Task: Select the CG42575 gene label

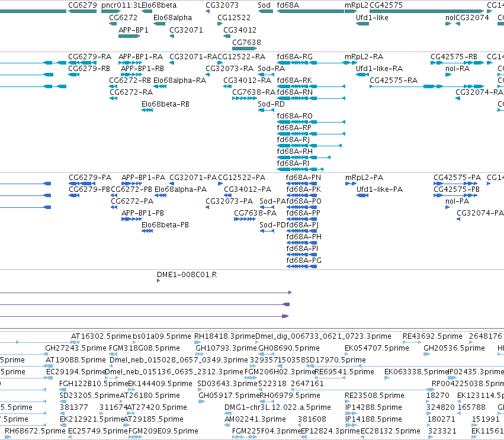Action: tap(386, 5)
